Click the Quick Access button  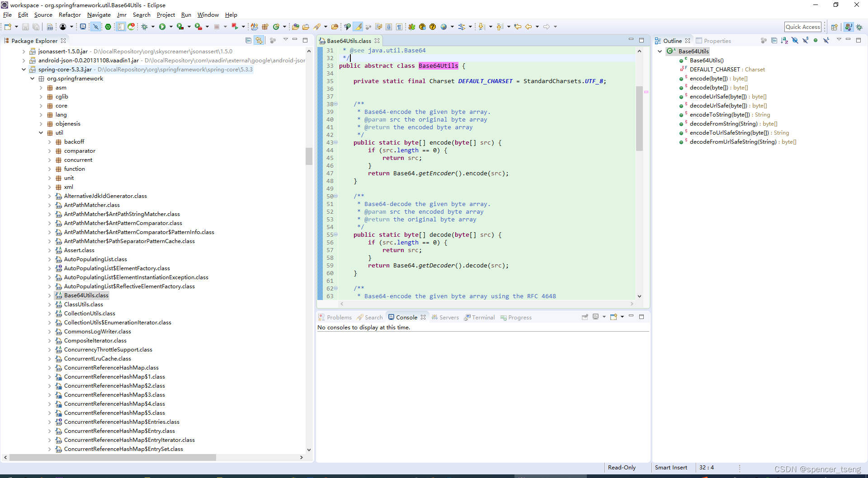(x=803, y=27)
